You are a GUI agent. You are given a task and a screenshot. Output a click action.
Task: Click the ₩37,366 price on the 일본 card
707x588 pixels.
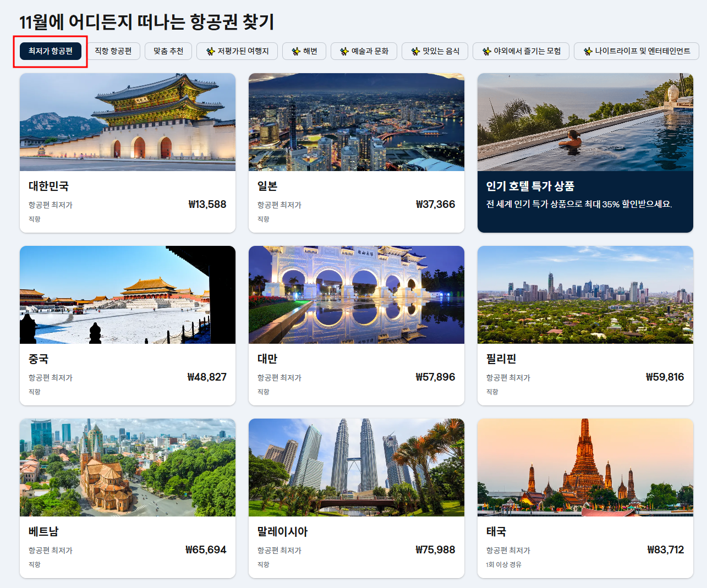tap(435, 204)
